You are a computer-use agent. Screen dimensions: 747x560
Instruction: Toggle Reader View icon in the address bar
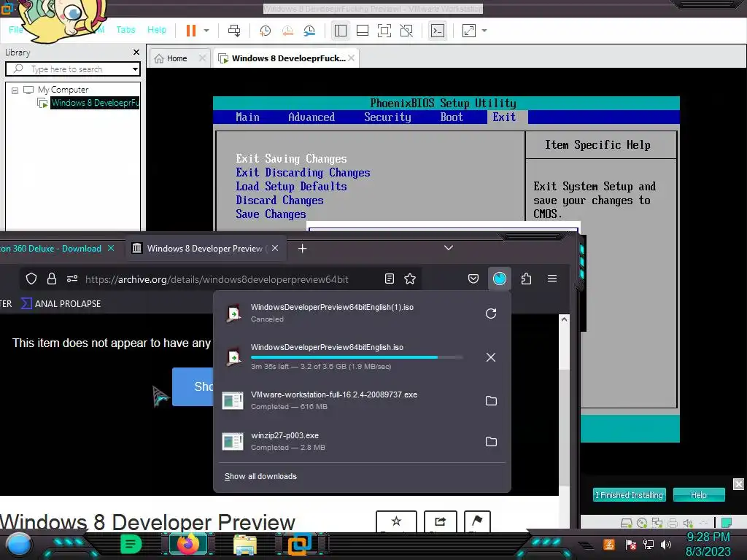coord(390,279)
